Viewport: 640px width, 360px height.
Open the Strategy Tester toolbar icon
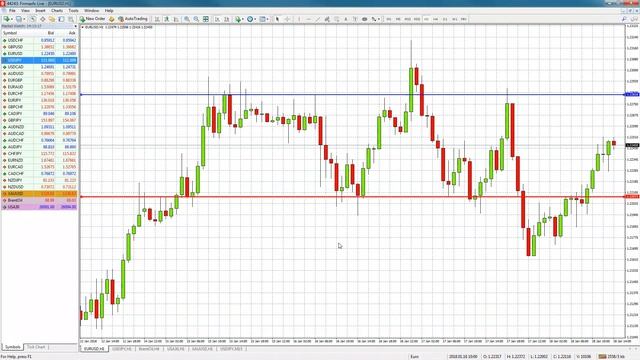pos(71,19)
